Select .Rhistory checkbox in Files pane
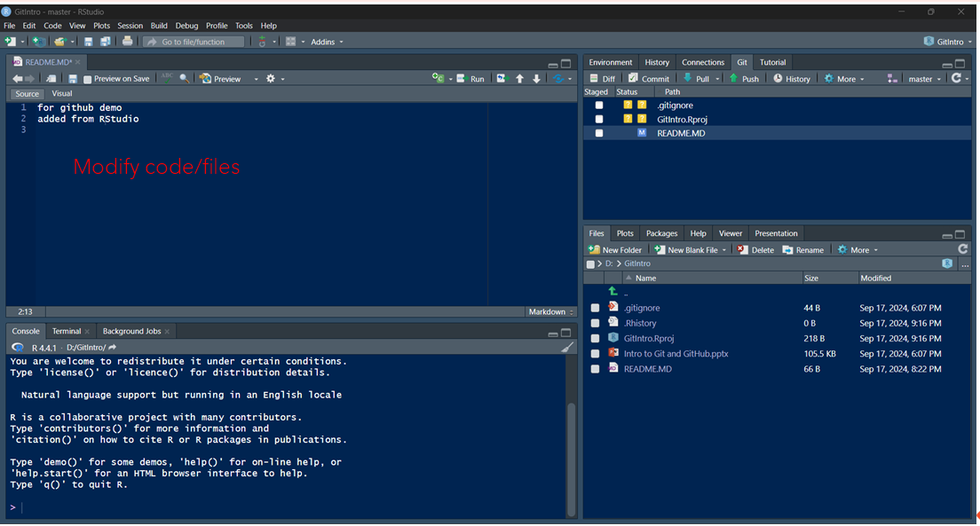 click(x=595, y=324)
